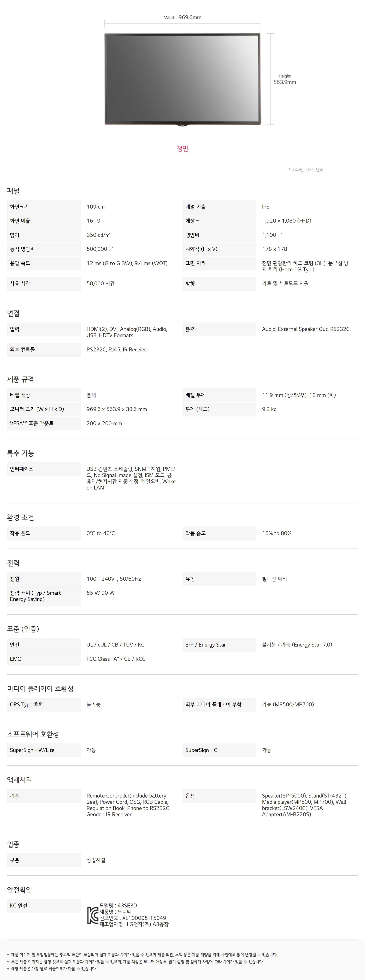Click the front view monitor image

point(182,78)
